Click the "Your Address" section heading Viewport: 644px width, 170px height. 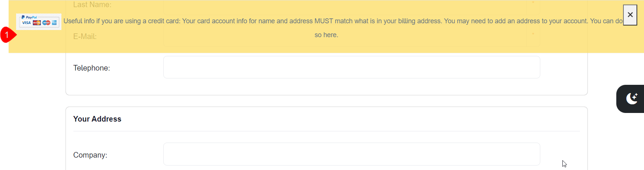pyautogui.click(x=97, y=119)
